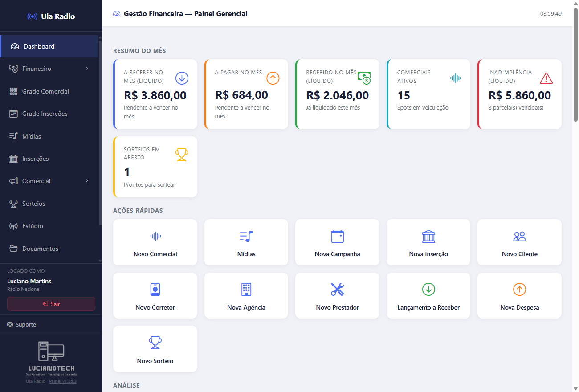This screenshot has height=392, width=579.
Task: Click the Suporte lifebuoy icon
Action: tap(10, 325)
